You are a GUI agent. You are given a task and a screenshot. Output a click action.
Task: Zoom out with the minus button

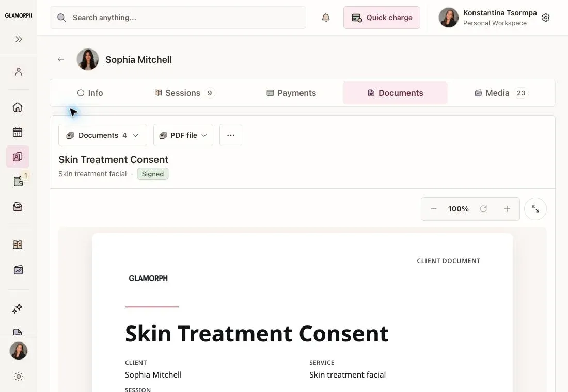coord(434,209)
